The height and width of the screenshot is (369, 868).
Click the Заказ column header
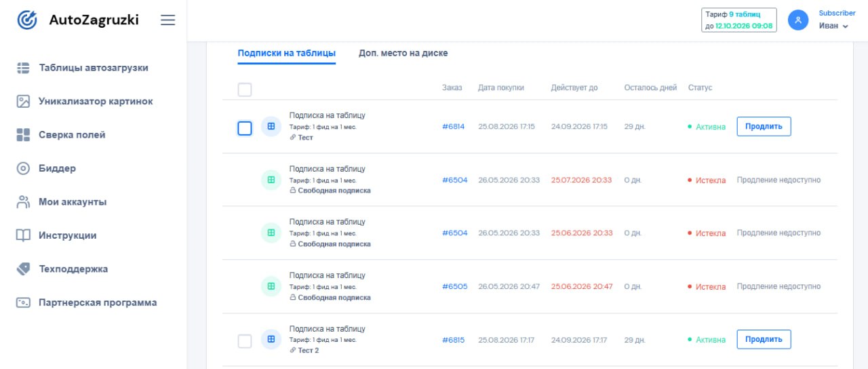452,88
